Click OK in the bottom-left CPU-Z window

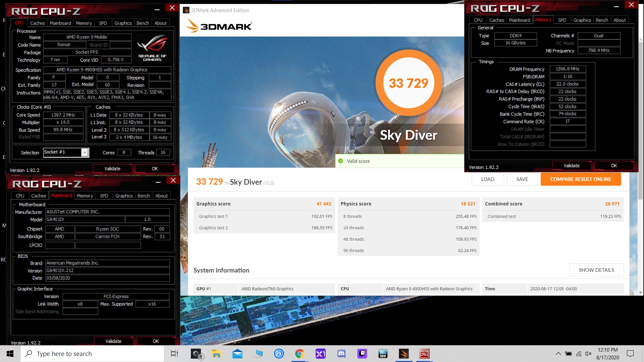[x=156, y=341]
